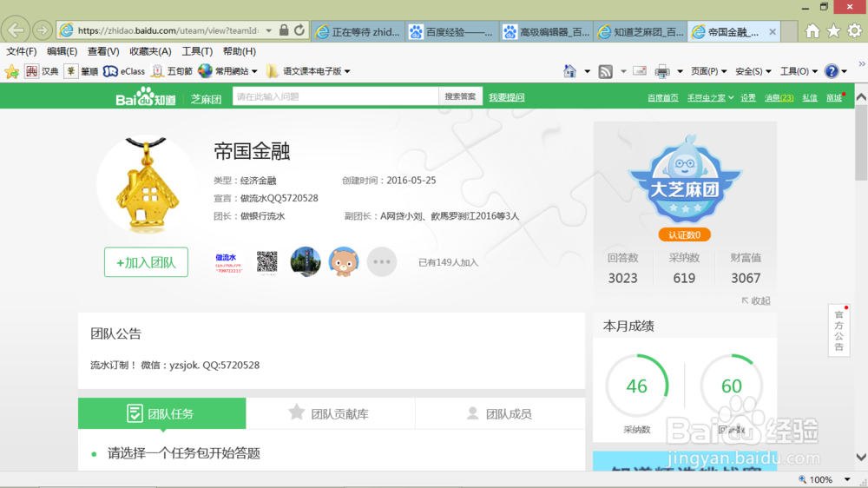This screenshot has height=488, width=868.
Task: Open the 汉典 bookmark
Action: pos(42,71)
